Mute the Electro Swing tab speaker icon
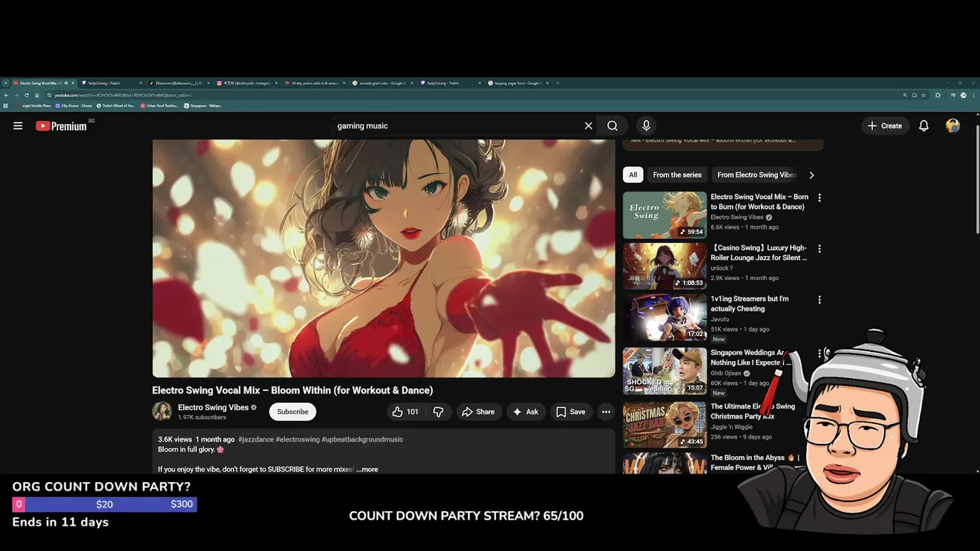This screenshot has height=551, width=980. click(66, 83)
